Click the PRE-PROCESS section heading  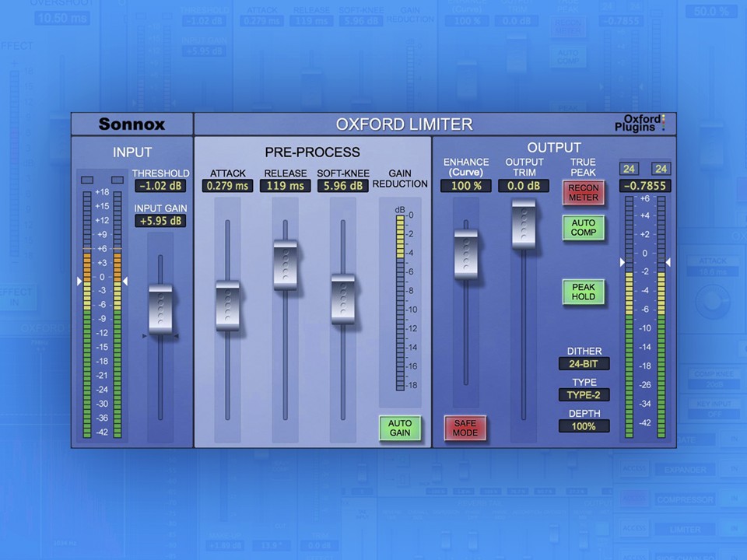click(313, 152)
